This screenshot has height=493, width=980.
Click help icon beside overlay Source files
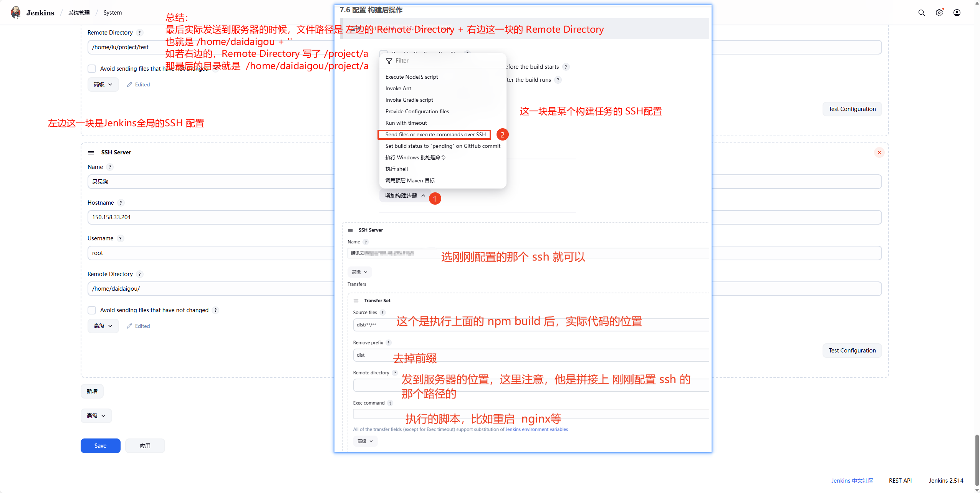[x=382, y=313]
